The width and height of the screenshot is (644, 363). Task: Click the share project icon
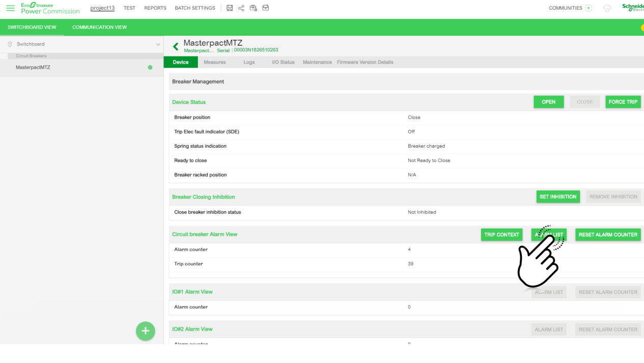tap(241, 8)
